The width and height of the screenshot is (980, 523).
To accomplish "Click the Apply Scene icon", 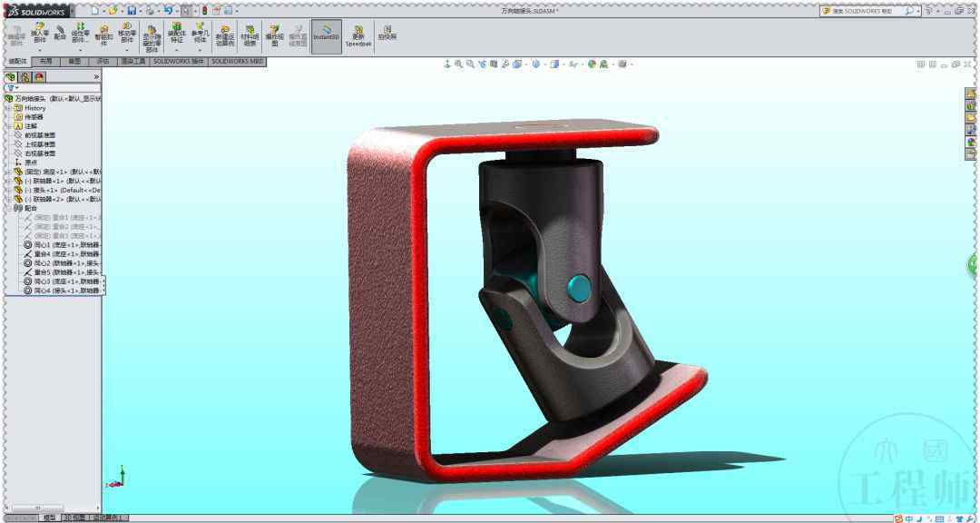I will (603, 64).
